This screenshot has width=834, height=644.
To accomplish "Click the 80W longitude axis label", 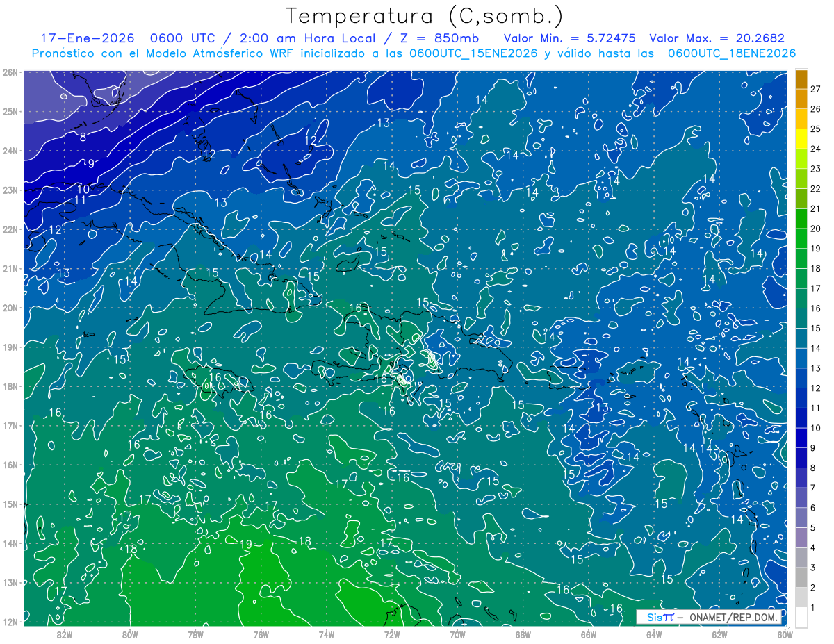I will 130,634.
